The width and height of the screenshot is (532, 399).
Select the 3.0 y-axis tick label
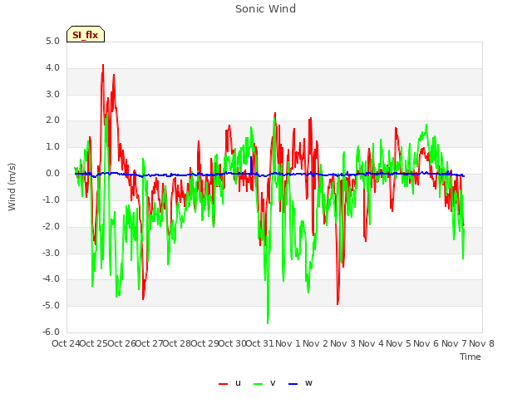click(x=52, y=94)
